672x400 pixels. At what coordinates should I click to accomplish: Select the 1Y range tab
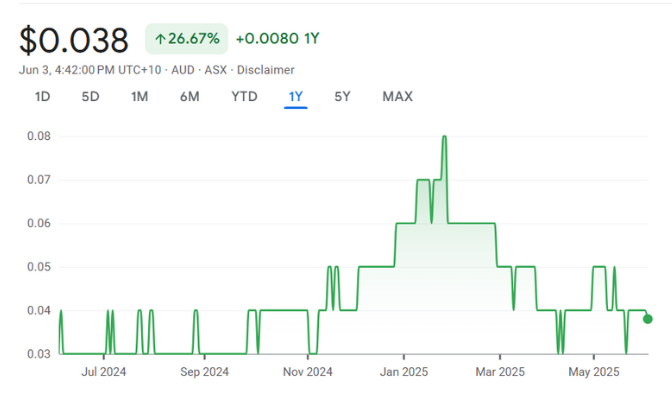[x=296, y=96]
